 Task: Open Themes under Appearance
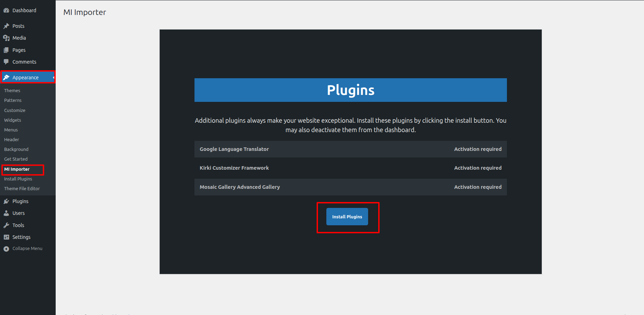tap(12, 90)
